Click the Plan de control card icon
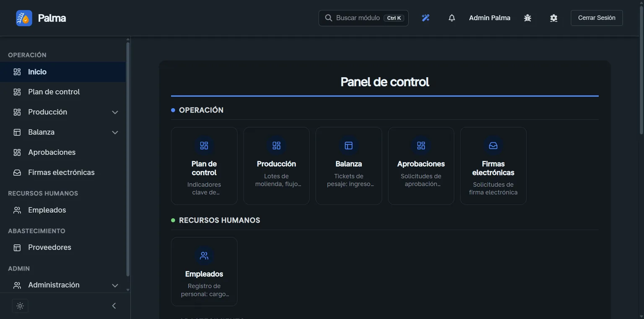 (204, 146)
